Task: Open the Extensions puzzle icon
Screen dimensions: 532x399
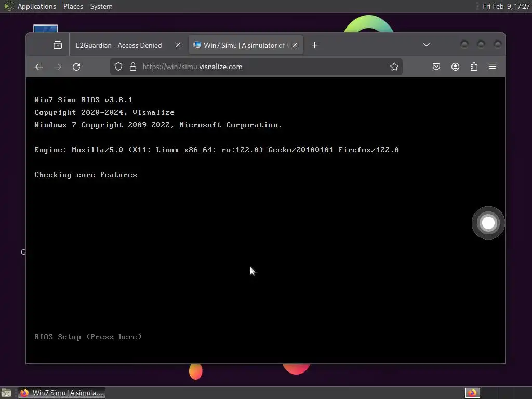Action: click(x=474, y=66)
